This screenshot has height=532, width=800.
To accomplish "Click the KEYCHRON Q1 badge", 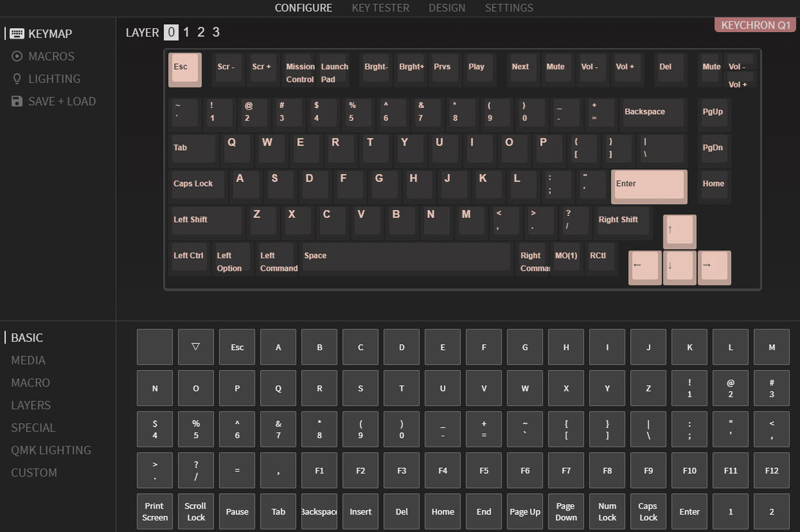I will 755,25.
